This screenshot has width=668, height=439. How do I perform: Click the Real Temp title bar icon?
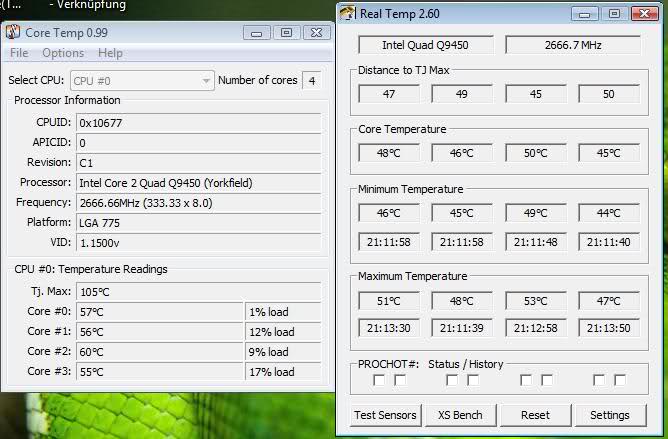pos(347,14)
